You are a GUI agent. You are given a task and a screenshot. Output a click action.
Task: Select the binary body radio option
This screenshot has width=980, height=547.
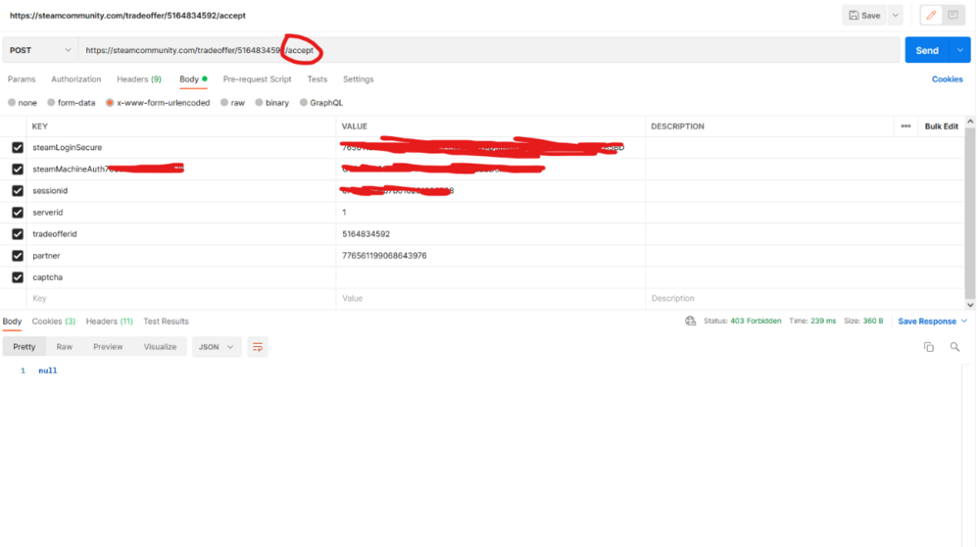coord(259,103)
